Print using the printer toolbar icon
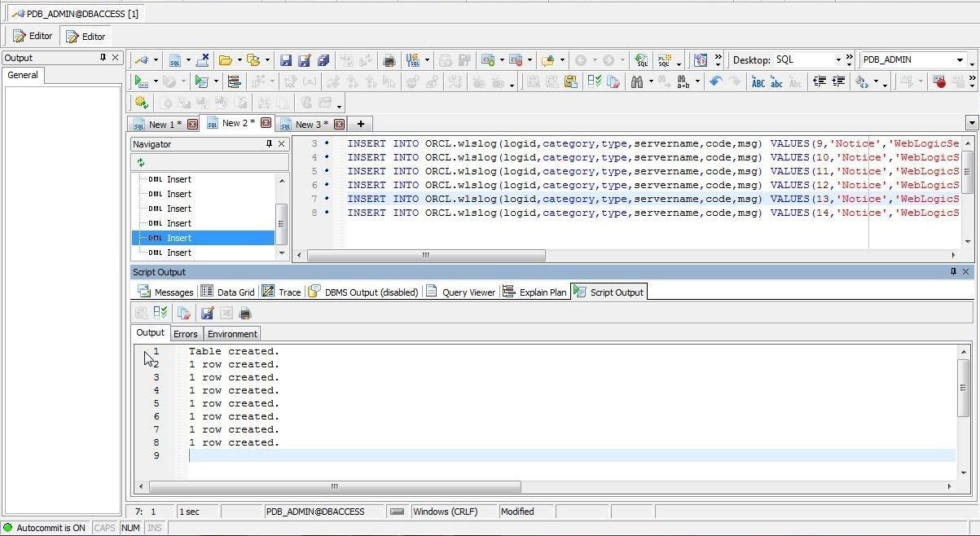The width and height of the screenshot is (980, 536). pyautogui.click(x=389, y=60)
